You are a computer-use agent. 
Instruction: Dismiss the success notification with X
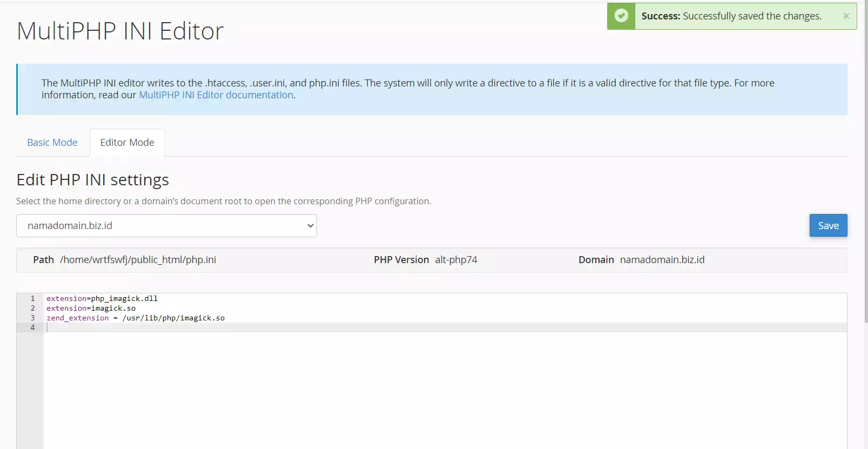(x=846, y=16)
